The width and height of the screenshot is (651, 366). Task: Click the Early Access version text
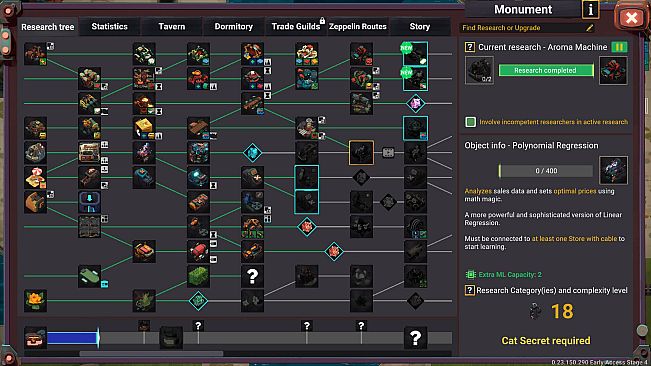coord(600,362)
